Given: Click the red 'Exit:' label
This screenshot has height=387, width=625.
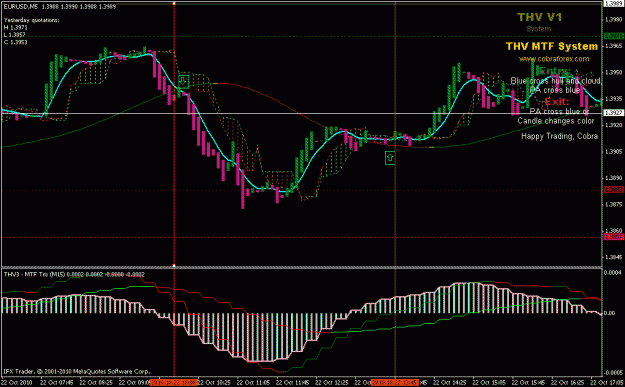Looking at the screenshot, I should (557, 101).
